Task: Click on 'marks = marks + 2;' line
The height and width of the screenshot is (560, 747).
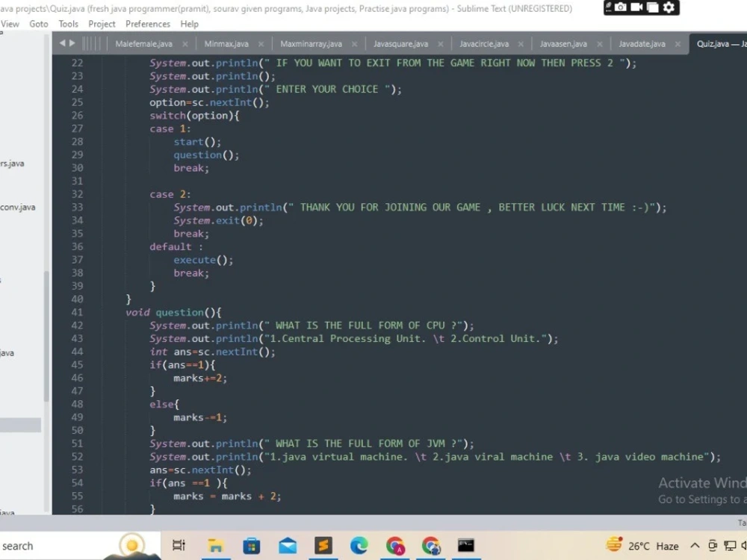Action: [227, 497]
